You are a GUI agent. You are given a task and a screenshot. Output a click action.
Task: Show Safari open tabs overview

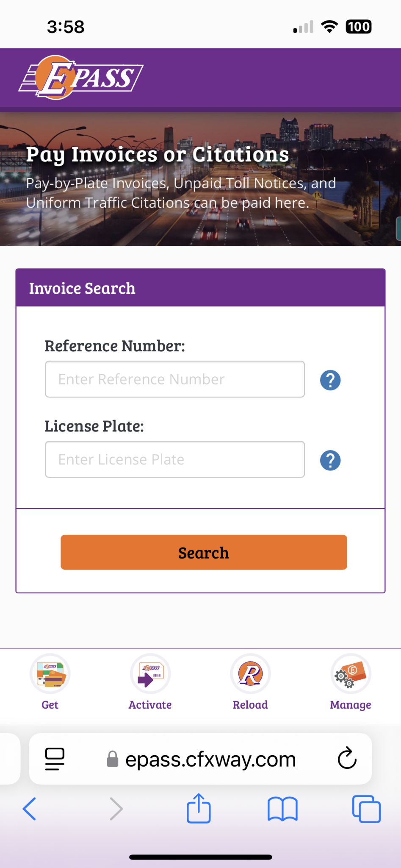click(x=366, y=809)
